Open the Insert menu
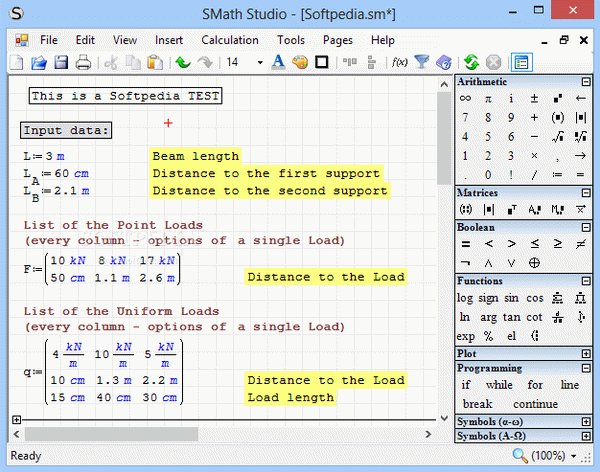Viewport: 600px width, 472px height. [x=169, y=40]
